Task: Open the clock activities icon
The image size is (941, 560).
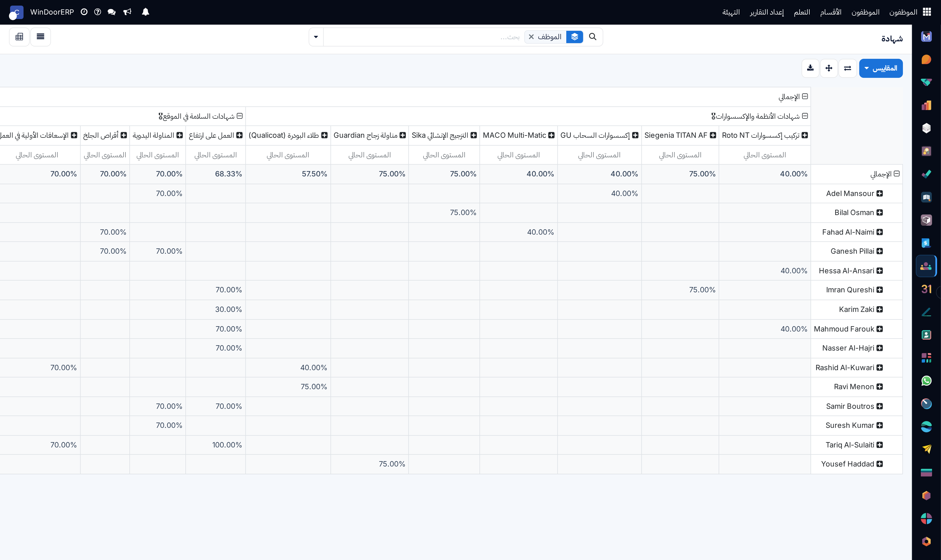Action: 84,12
